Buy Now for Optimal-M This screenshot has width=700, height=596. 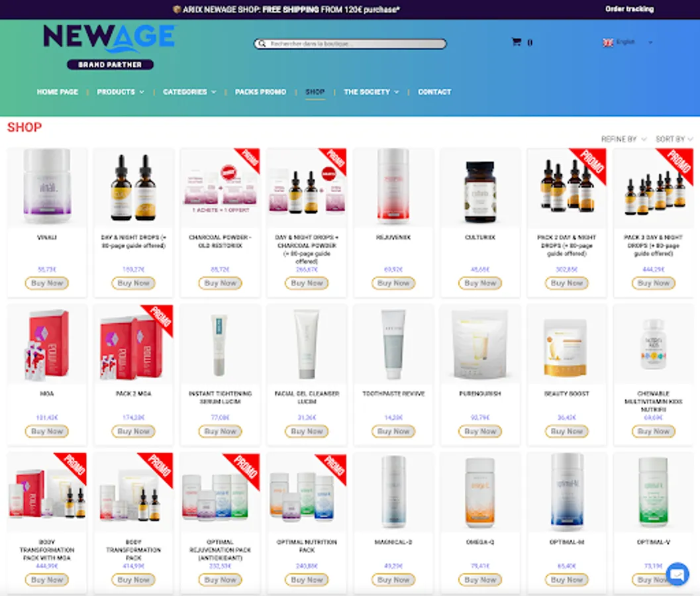click(x=566, y=579)
